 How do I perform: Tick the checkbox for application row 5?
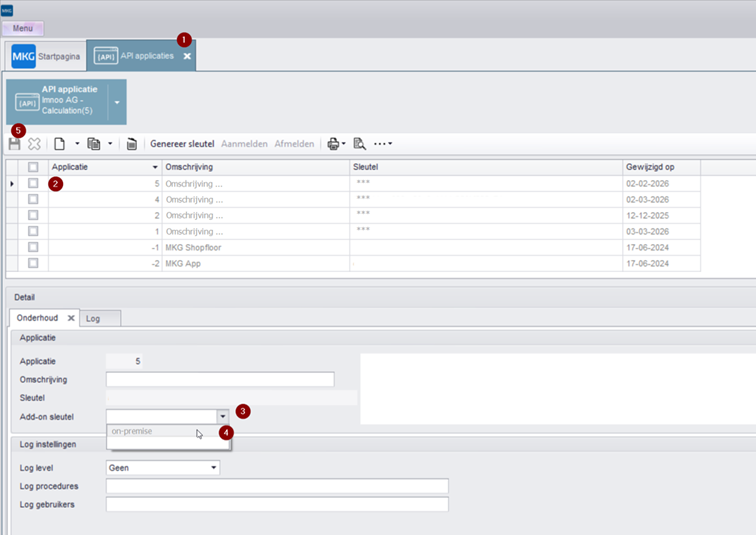33,184
